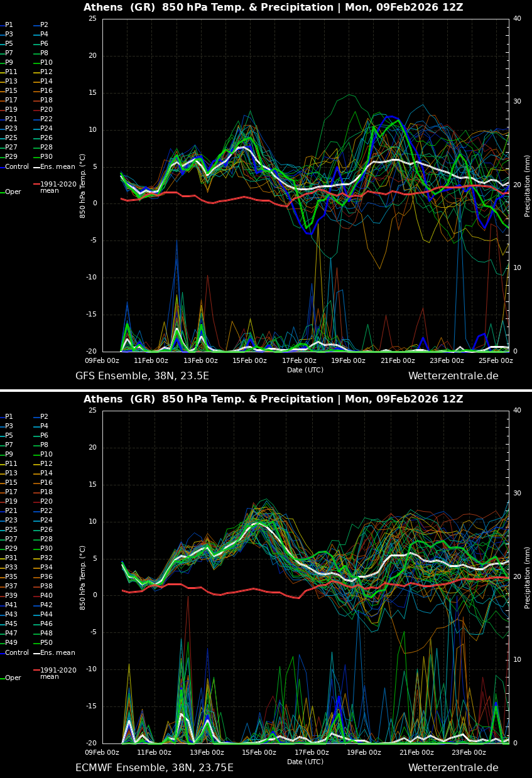Click the Control legend entry in GFS chart

(x=16, y=167)
